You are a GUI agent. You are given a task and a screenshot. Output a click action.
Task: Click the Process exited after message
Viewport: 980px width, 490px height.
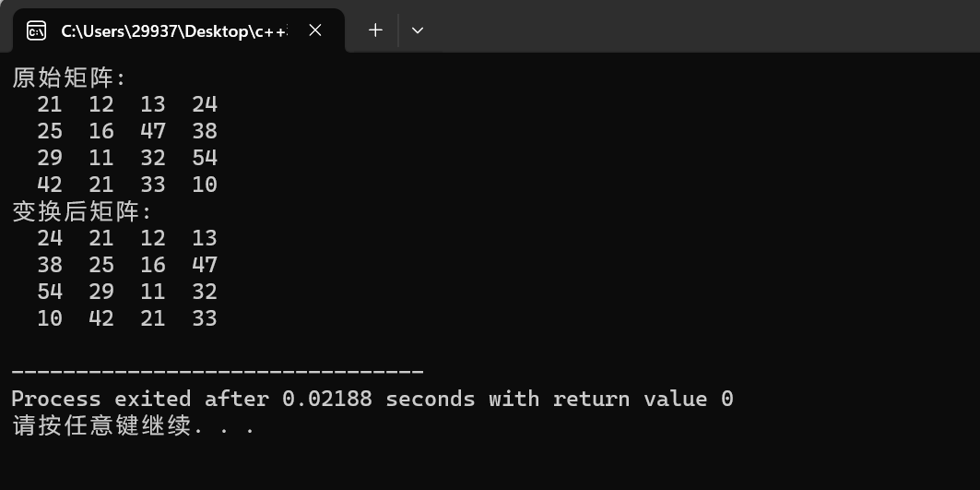(372, 399)
